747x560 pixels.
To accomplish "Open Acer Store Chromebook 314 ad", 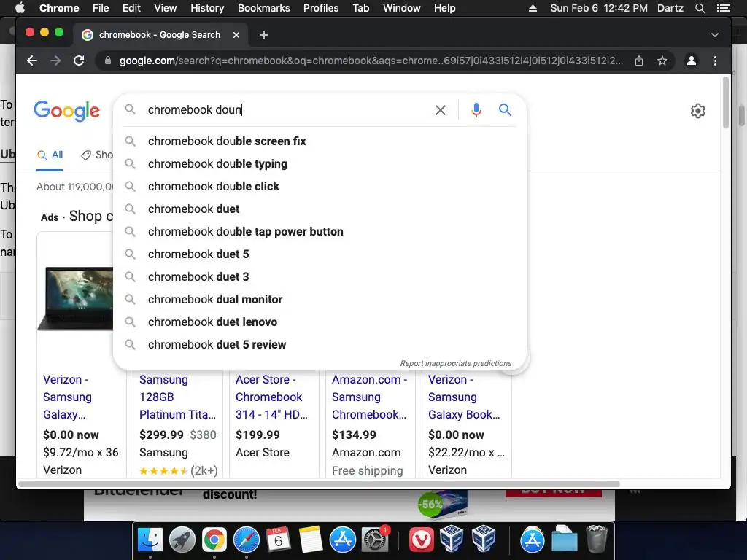I will click(x=271, y=397).
